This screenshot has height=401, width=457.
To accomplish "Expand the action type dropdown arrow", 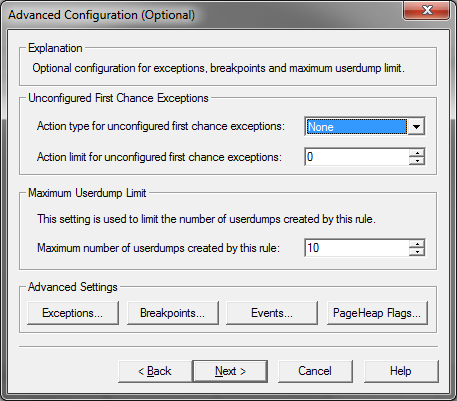I will pyautogui.click(x=416, y=127).
